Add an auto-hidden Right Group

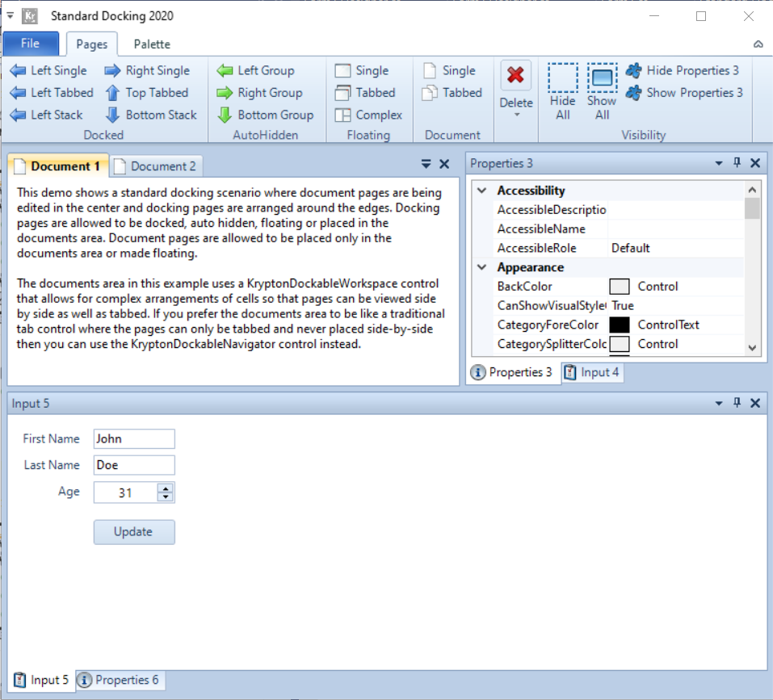260,93
